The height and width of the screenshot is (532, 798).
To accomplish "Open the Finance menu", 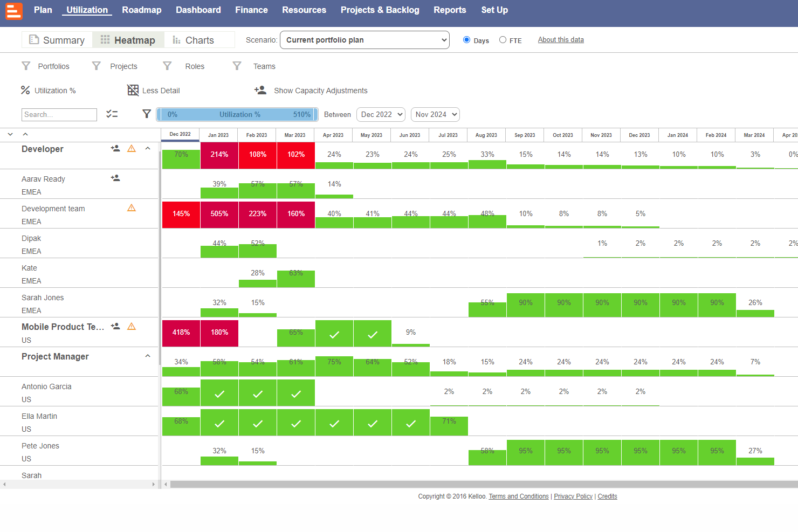I will (251, 10).
